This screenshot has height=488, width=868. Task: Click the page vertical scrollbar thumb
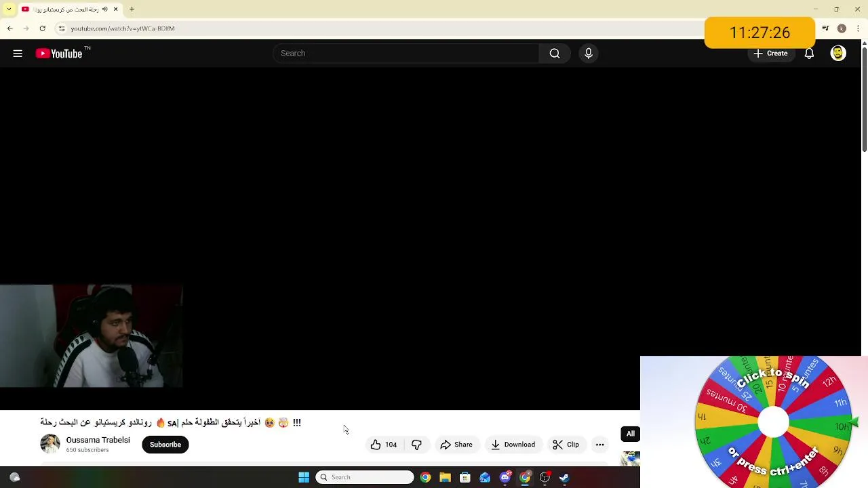coord(864,99)
